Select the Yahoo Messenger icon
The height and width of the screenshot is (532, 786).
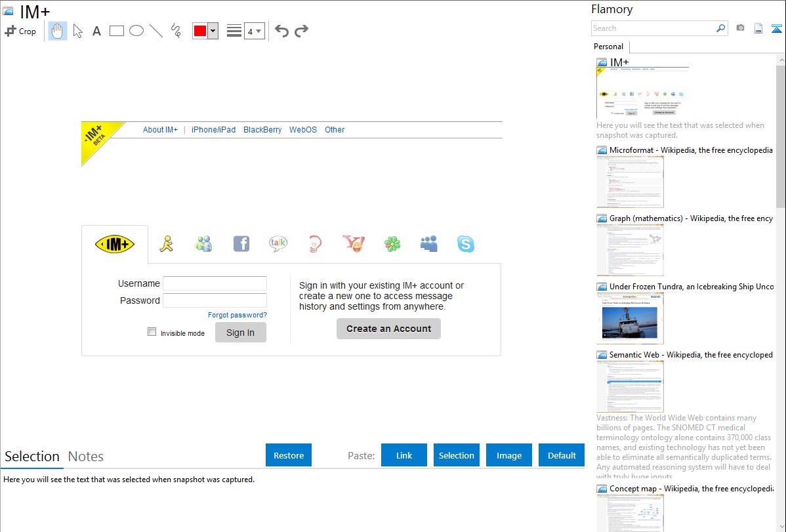[354, 244]
